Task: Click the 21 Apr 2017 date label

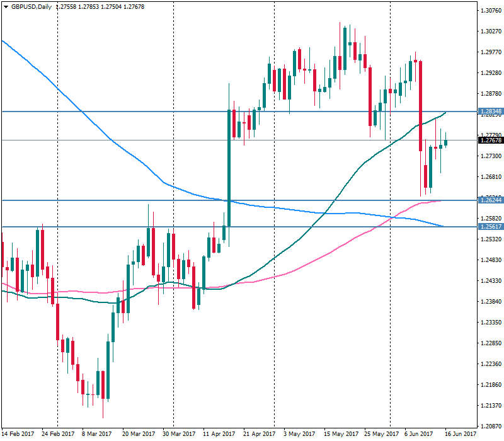Action: tap(259, 434)
